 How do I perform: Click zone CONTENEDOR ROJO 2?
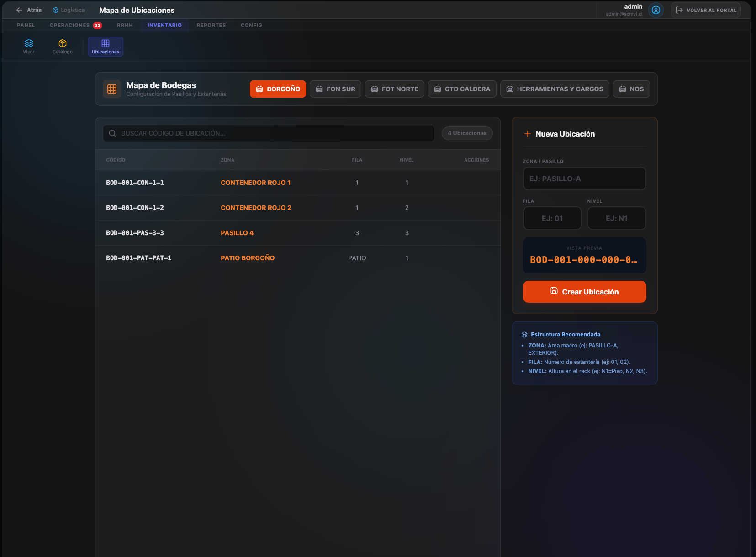(256, 208)
